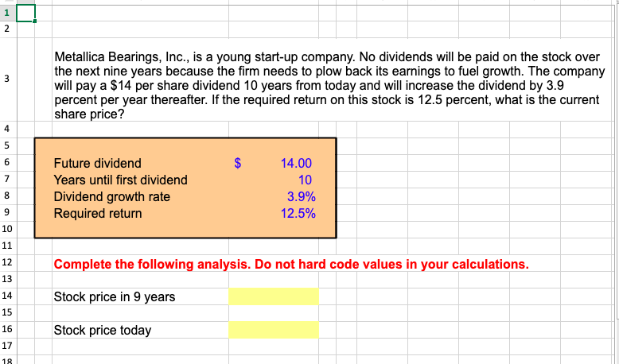Click the fill handle of the selected cell

pos(35,21)
